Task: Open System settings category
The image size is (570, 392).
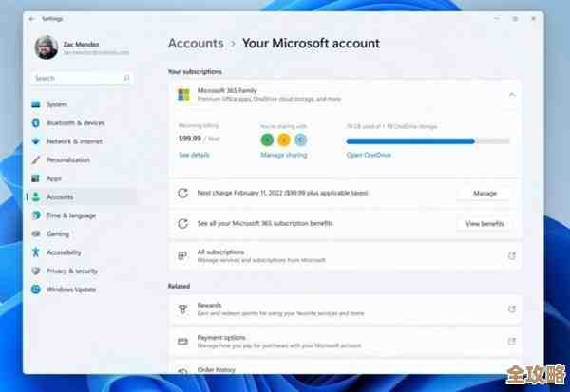Action: click(82, 104)
